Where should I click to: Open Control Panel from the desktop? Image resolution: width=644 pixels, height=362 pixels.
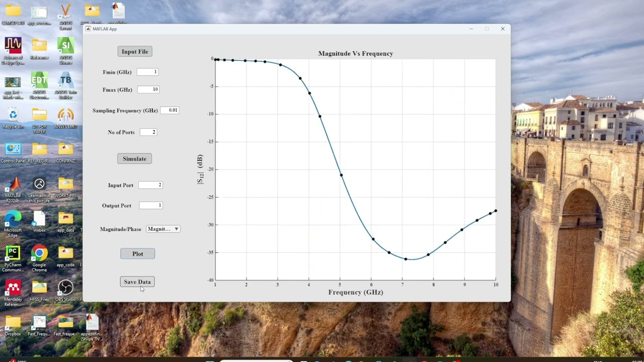(13, 152)
